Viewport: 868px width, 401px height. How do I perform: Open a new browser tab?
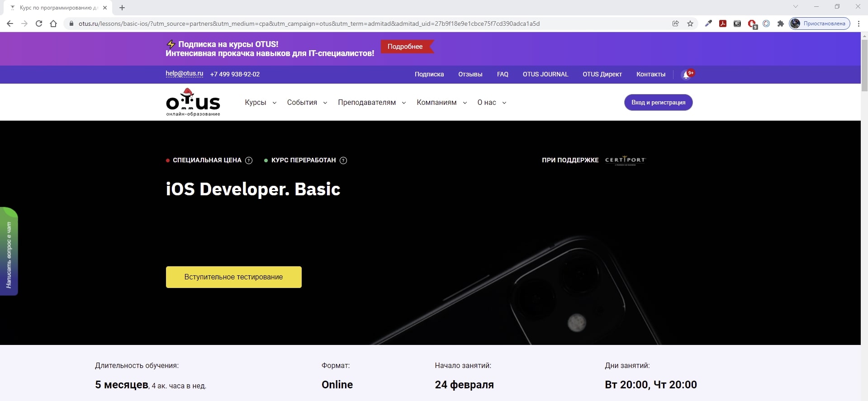[x=122, y=8]
